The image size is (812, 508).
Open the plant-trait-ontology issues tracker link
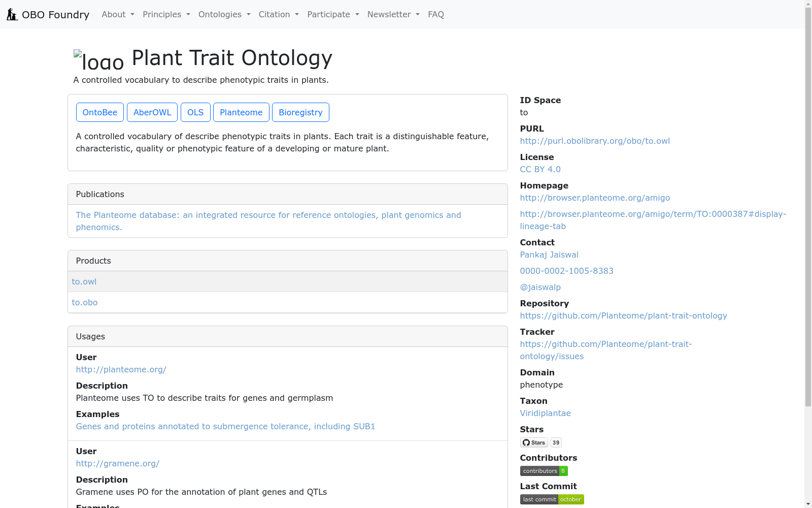[x=606, y=350]
